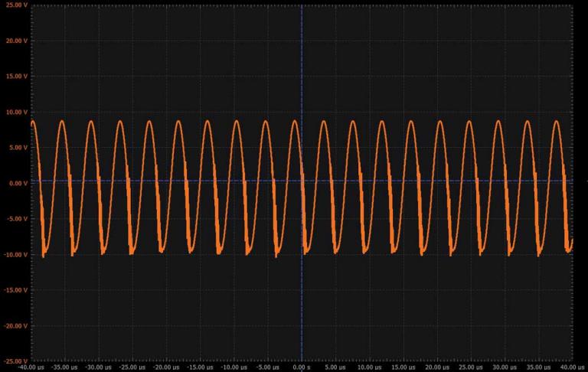This screenshot has height=372, width=588.
Task: Click the 15.00 V vertical axis label
Action: pyautogui.click(x=15, y=77)
